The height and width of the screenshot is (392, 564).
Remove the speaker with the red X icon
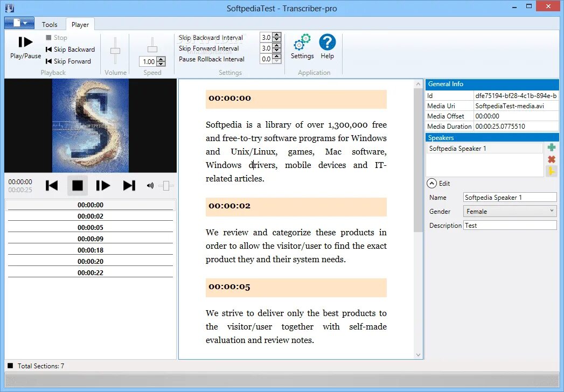point(552,159)
